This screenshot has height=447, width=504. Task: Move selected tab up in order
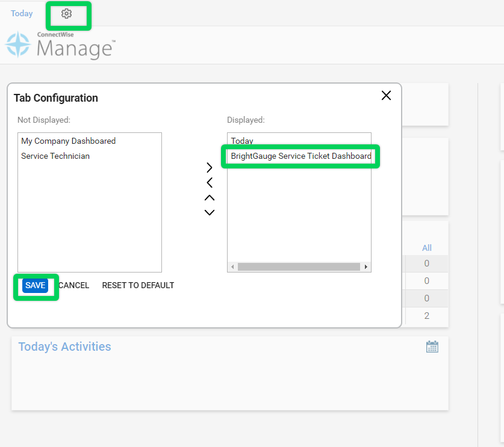click(x=210, y=197)
